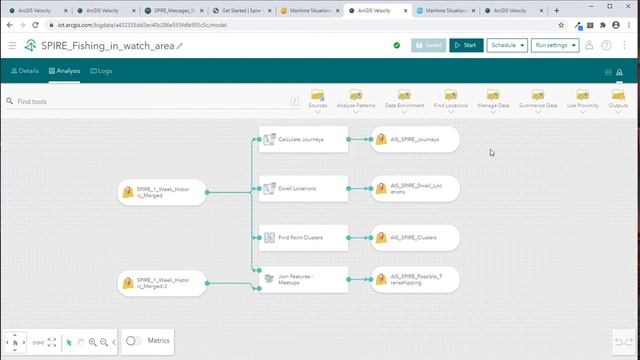This screenshot has width=640, height=360.
Task: Open the Get Started Spire browser tab
Action: pyautogui.click(x=242, y=11)
